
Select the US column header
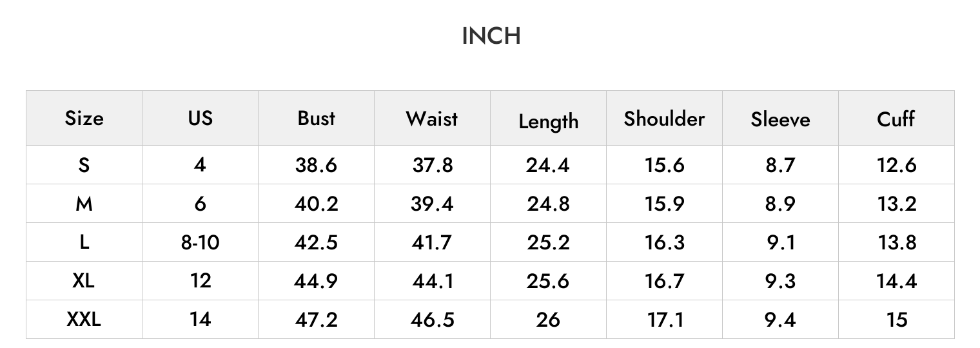click(200, 118)
